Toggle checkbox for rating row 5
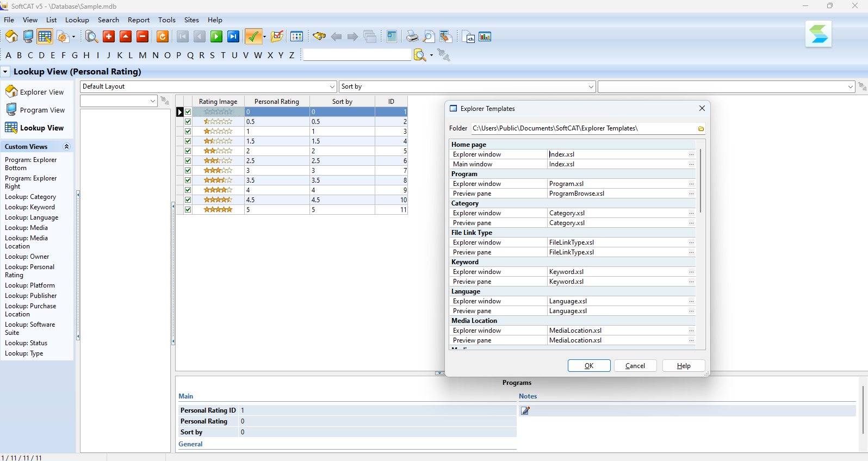This screenshot has width=868, height=461. click(x=188, y=210)
